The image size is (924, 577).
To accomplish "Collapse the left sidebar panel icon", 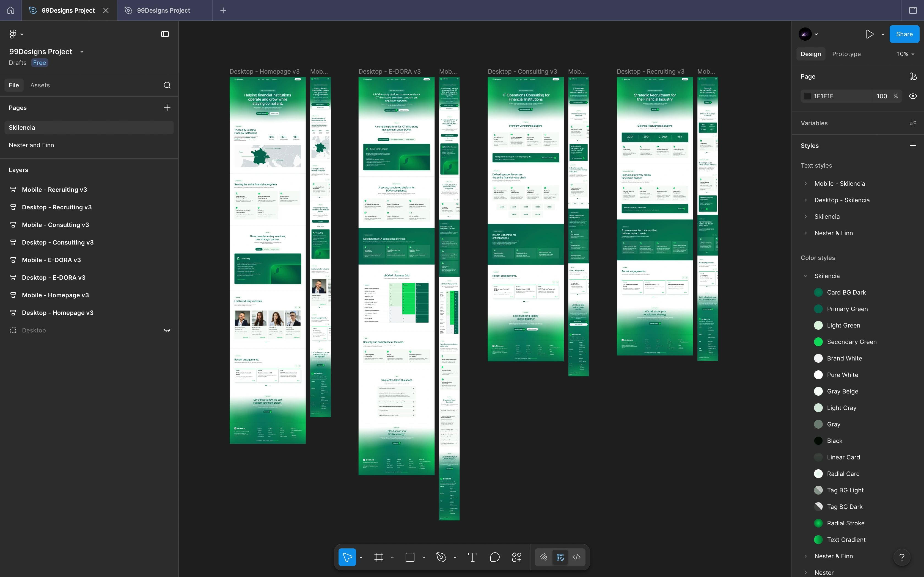I will click(x=165, y=34).
